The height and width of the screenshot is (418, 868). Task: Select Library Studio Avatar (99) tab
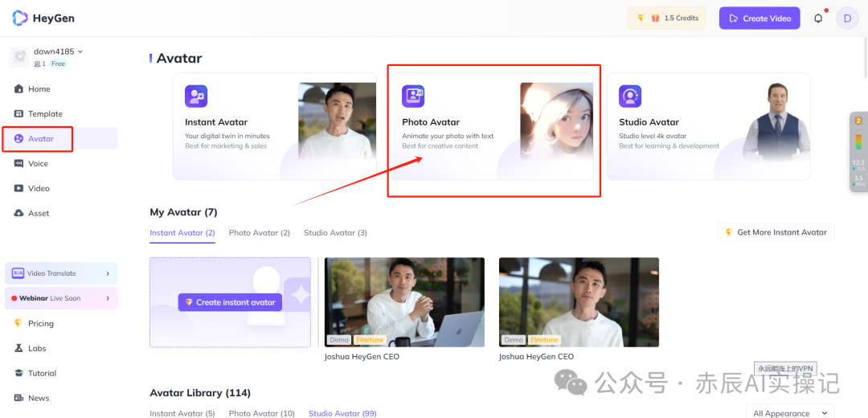pos(342,413)
